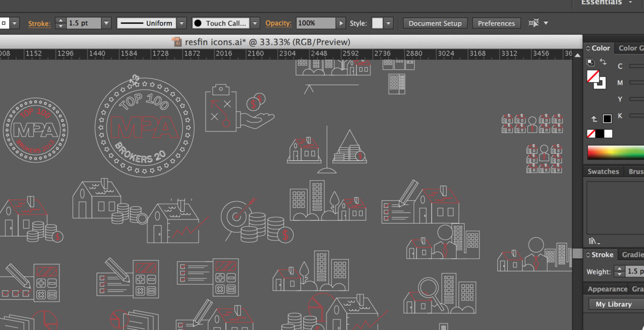Open the Essentials workspace switcher

click(606, 2)
